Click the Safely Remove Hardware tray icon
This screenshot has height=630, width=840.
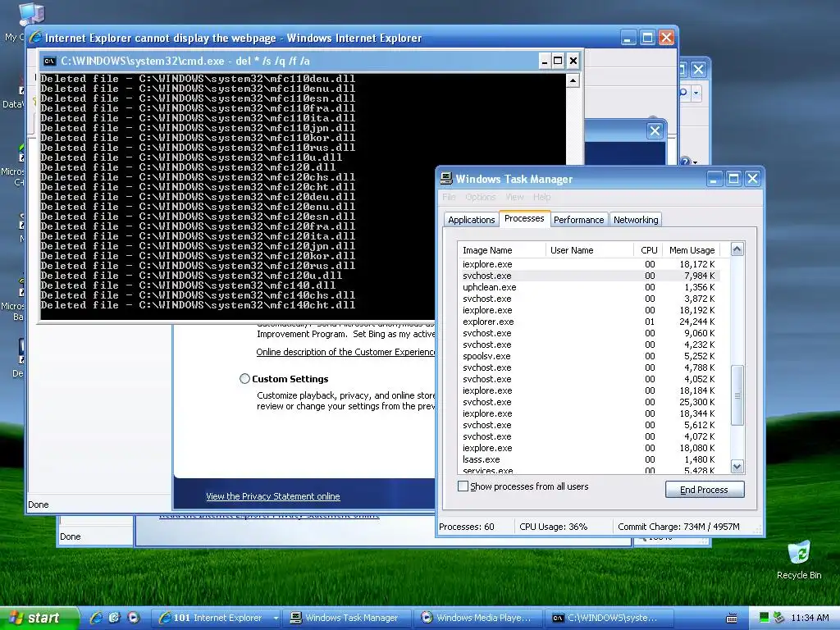tap(779, 618)
